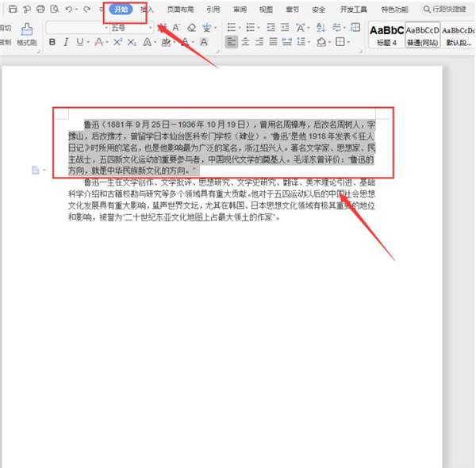The height and width of the screenshot is (468, 476).
Task: Click the Save icon in quick access toolbar
Action: [13, 9]
